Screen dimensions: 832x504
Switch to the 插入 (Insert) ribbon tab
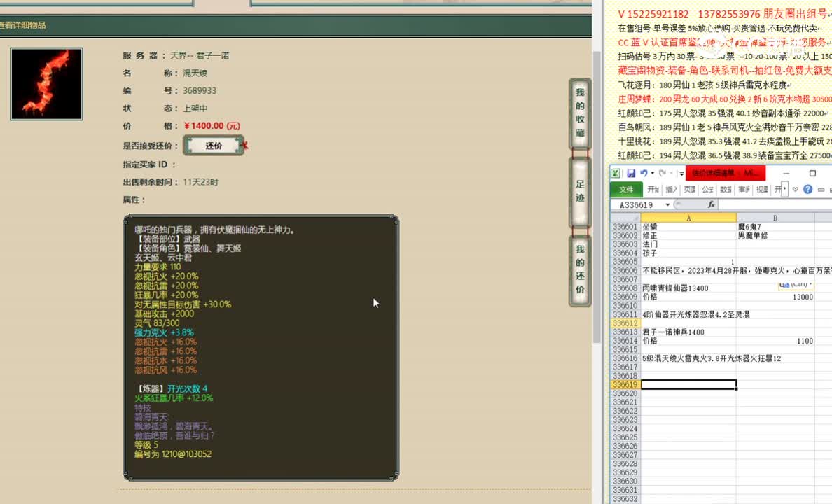[671, 190]
